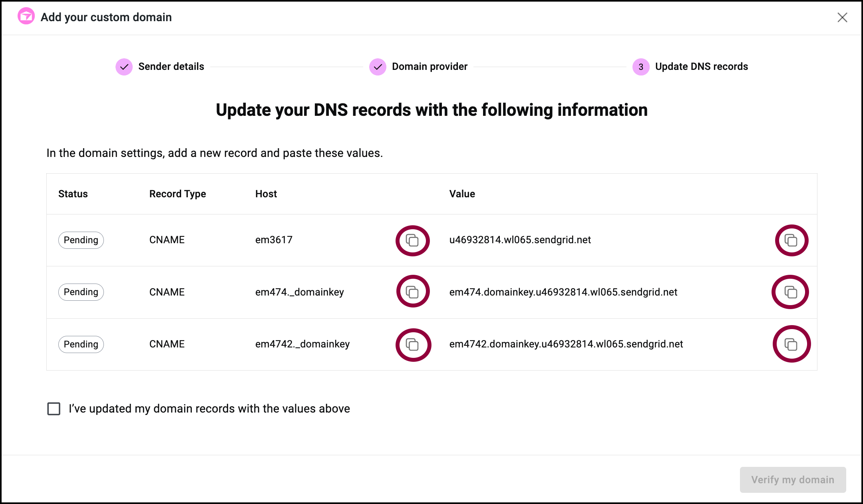Click the Domain provider step icon
Screen dimensions: 863x504
pos(378,66)
